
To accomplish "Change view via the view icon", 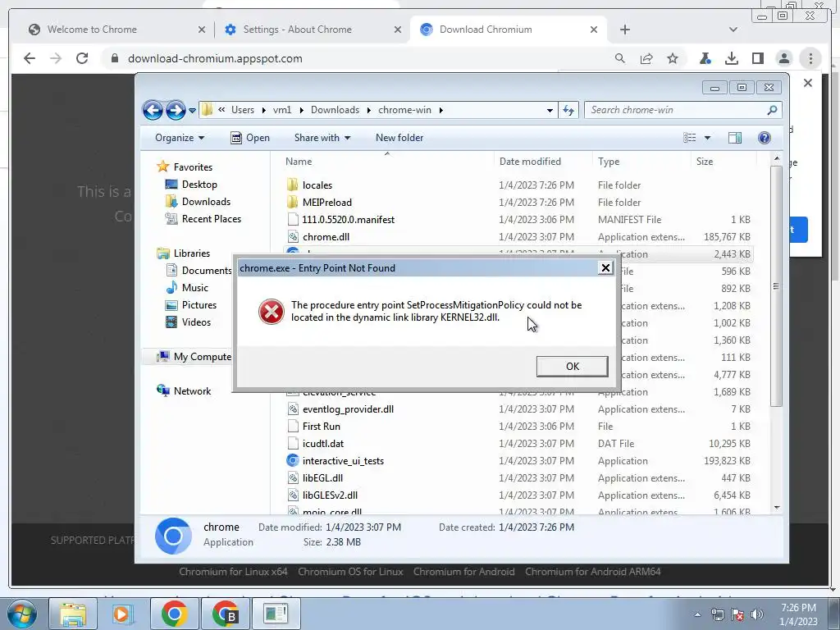I will pyautogui.click(x=689, y=138).
